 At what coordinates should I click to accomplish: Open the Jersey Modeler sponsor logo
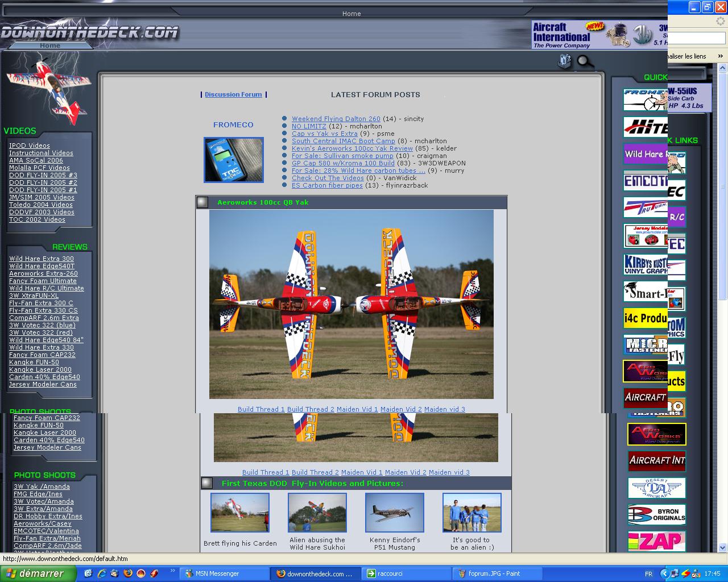tap(646, 236)
